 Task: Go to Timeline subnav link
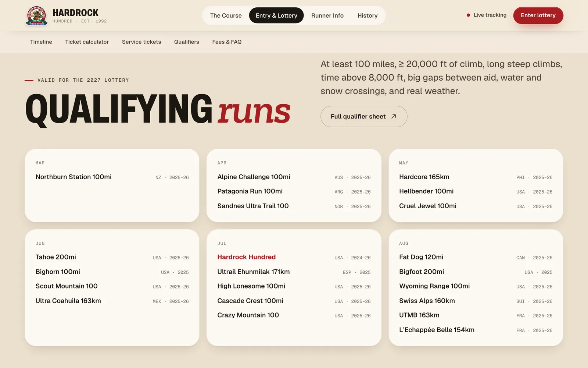click(x=41, y=42)
